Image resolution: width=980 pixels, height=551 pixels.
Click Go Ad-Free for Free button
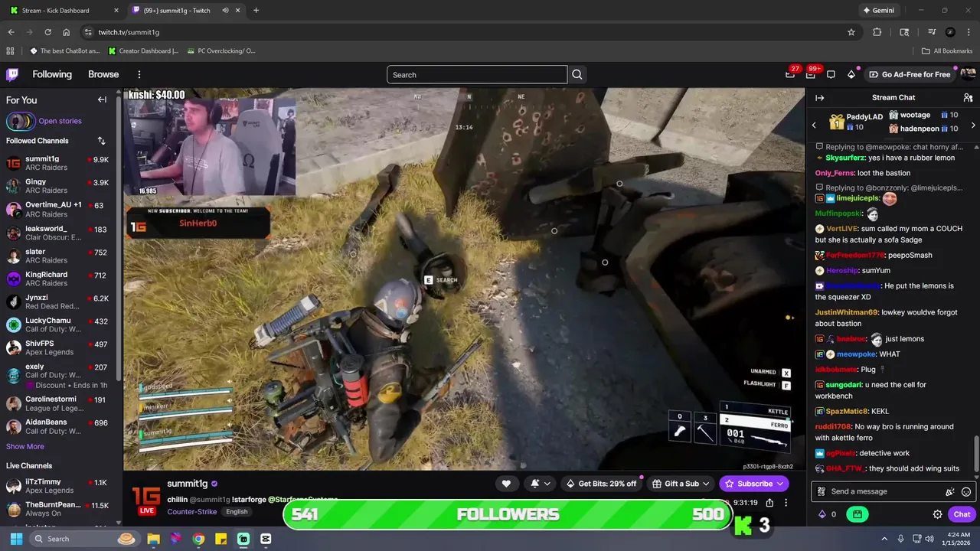click(910, 74)
